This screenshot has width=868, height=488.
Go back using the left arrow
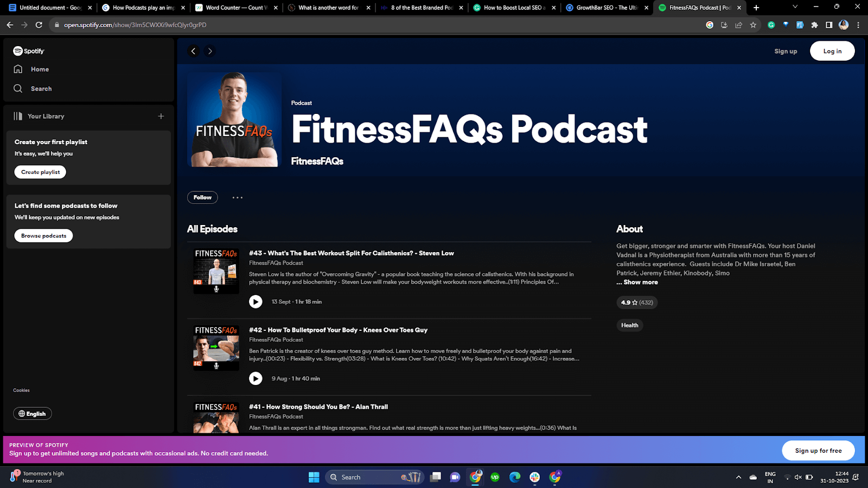click(194, 51)
